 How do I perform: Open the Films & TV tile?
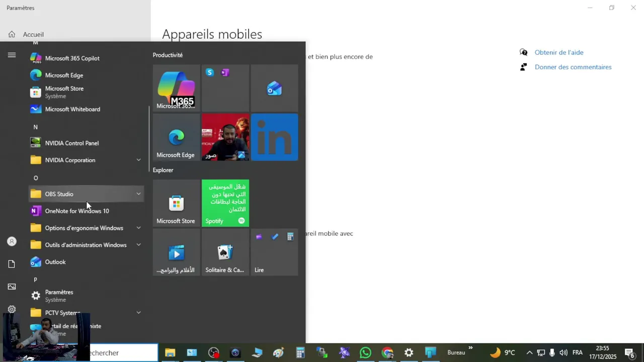click(x=176, y=252)
